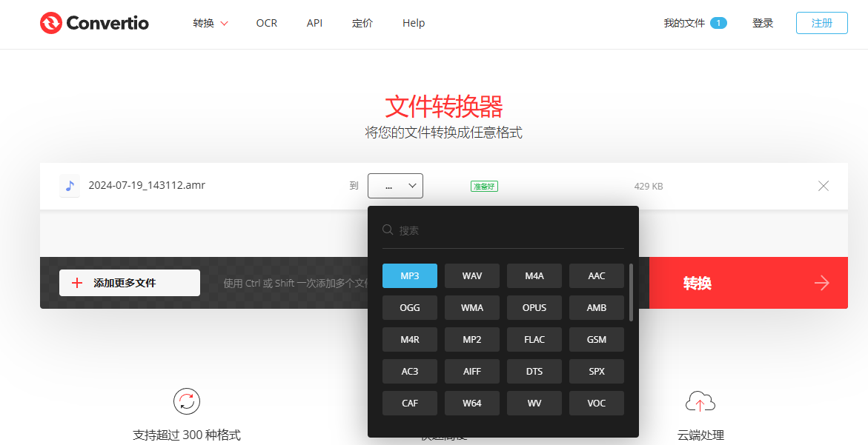Image resolution: width=868 pixels, height=445 pixels.
Task: Click the Convertio logo
Action: [x=94, y=23]
